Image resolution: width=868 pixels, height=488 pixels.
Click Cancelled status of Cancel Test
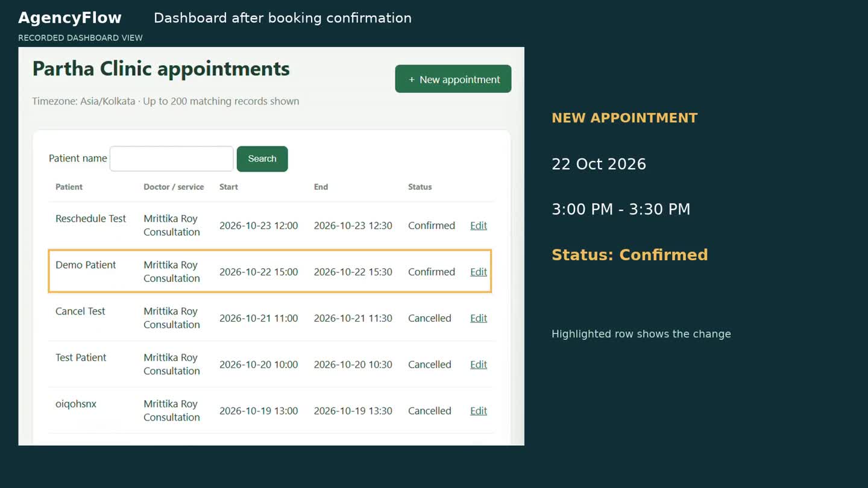pos(430,318)
